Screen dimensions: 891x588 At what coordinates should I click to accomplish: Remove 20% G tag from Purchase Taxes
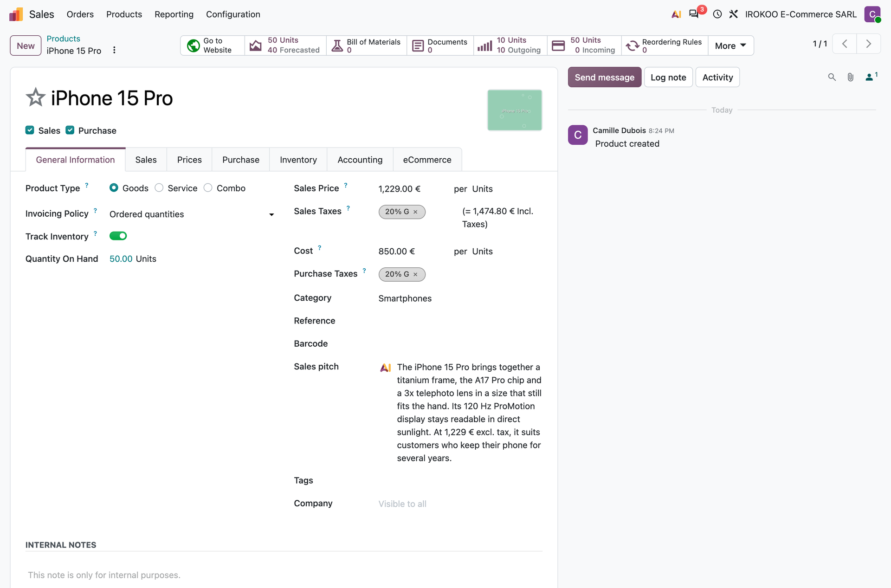(x=415, y=275)
